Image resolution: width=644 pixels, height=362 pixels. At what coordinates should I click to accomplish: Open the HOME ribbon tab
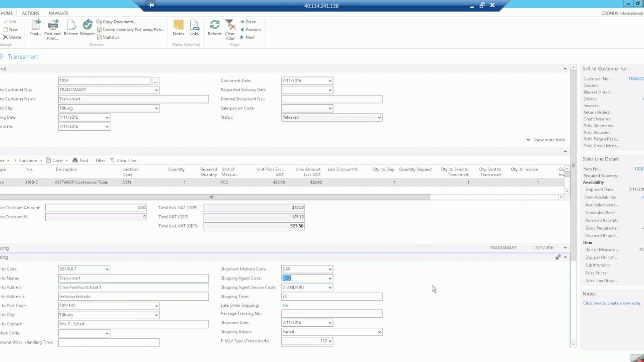pos(7,13)
